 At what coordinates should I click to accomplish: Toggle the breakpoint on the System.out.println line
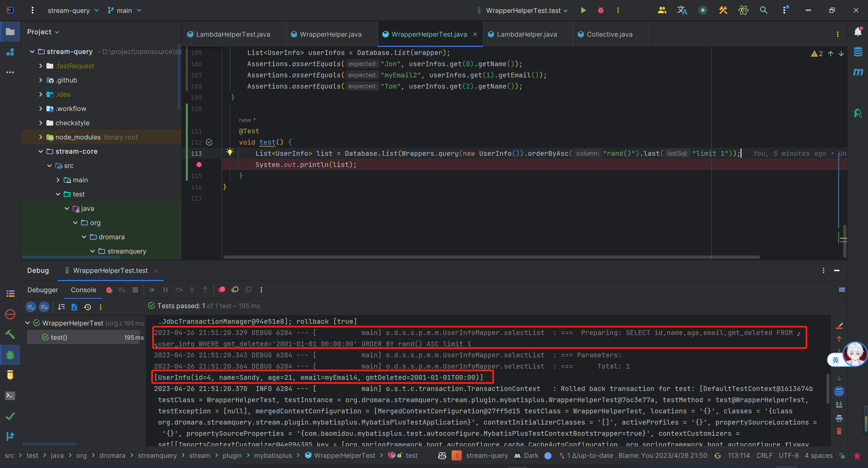click(199, 165)
